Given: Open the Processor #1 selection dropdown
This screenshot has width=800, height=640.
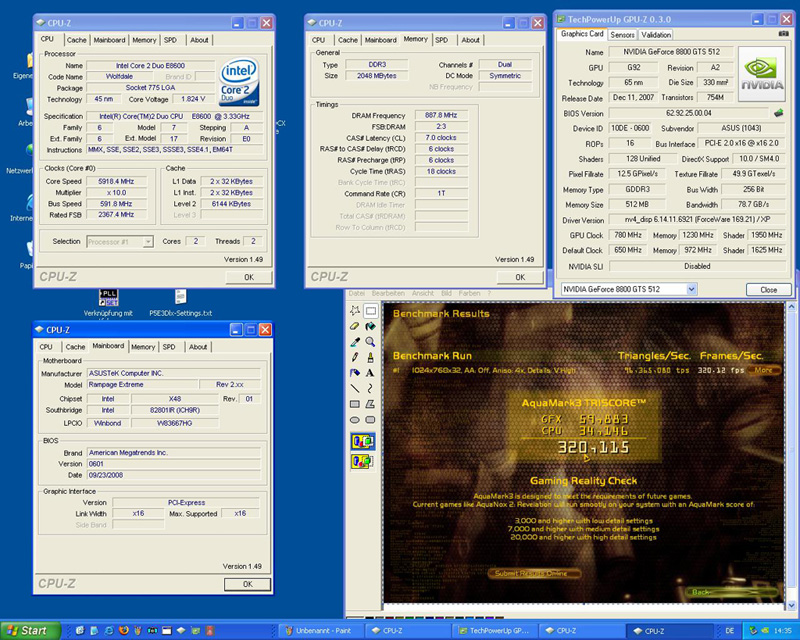Looking at the screenshot, I should coord(148,242).
